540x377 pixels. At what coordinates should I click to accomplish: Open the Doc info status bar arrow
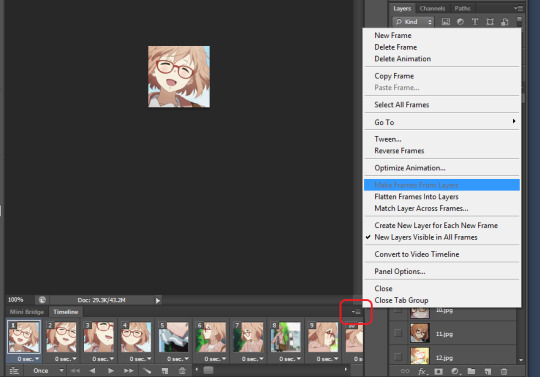pos(157,300)
